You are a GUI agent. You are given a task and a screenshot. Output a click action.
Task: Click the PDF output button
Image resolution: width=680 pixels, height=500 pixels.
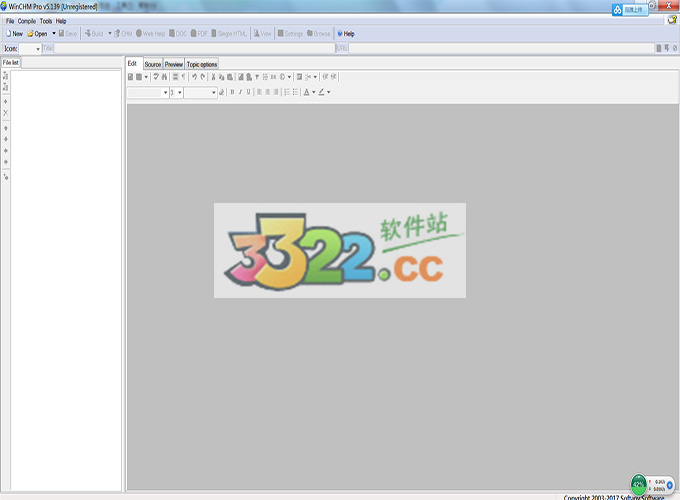point(199,33)
